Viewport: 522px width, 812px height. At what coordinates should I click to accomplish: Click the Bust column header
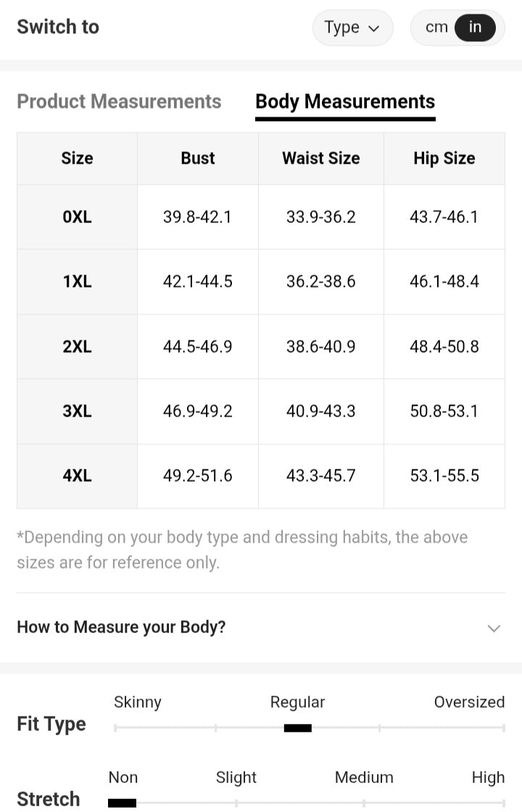tap(198, 158)
